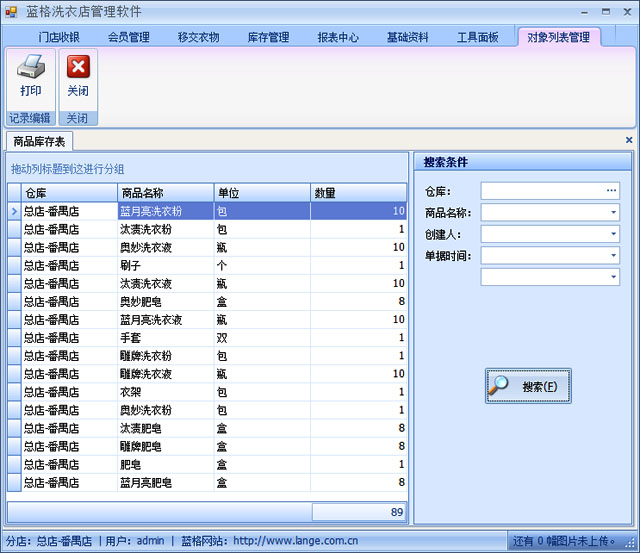
Task: Click the 肥皂 product name cell
Action: 166,464
